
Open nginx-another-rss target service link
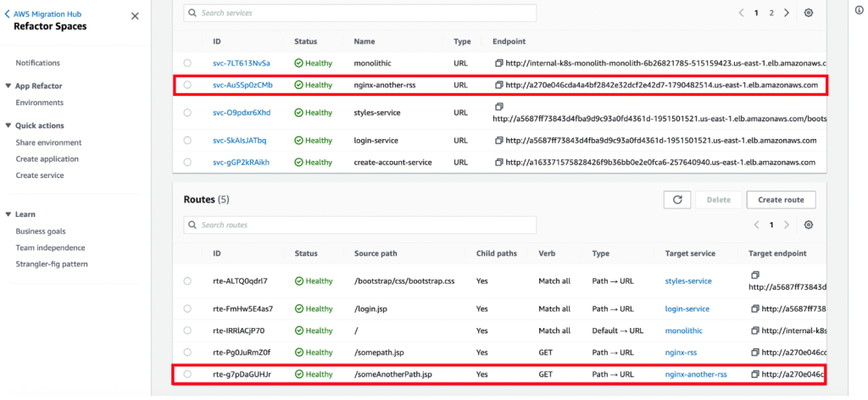click(696, 374)
